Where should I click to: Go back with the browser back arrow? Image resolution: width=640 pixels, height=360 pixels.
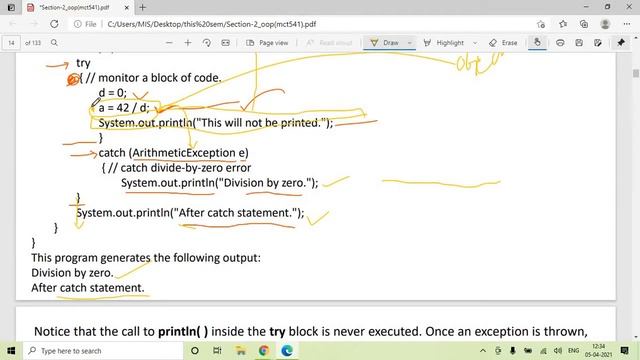click(x=13, y=24)
